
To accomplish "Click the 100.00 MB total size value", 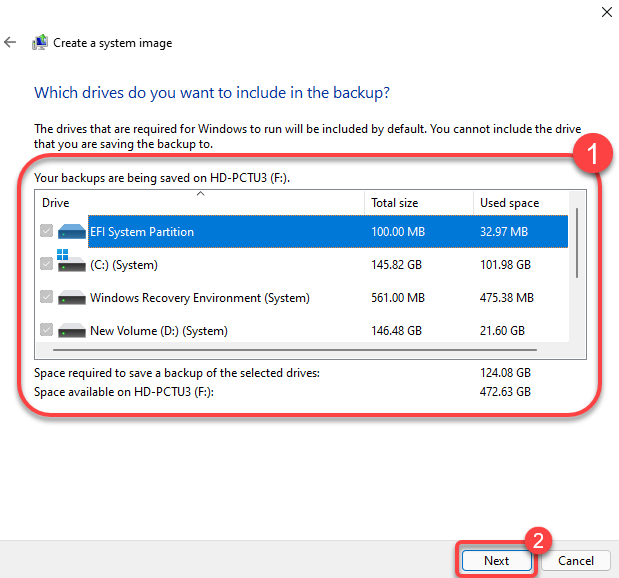I will 398,231.
